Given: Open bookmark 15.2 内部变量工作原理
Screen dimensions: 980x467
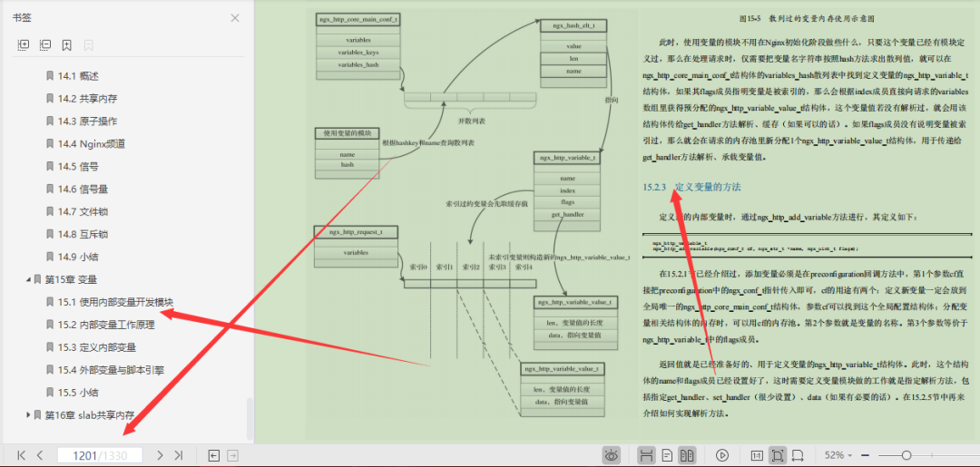Looking at the screenshot, I should pos(106,325).
